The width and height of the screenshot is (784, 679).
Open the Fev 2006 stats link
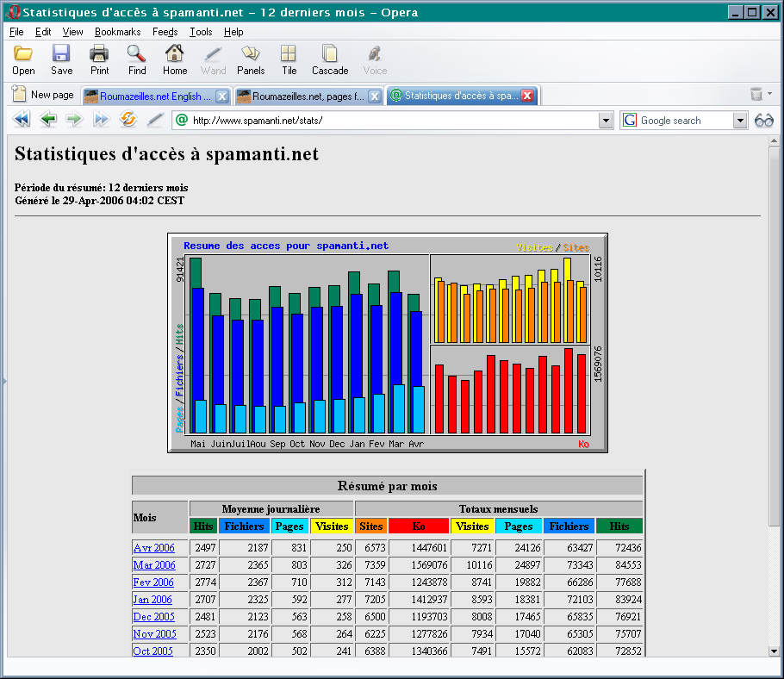[x=153, y=582]
